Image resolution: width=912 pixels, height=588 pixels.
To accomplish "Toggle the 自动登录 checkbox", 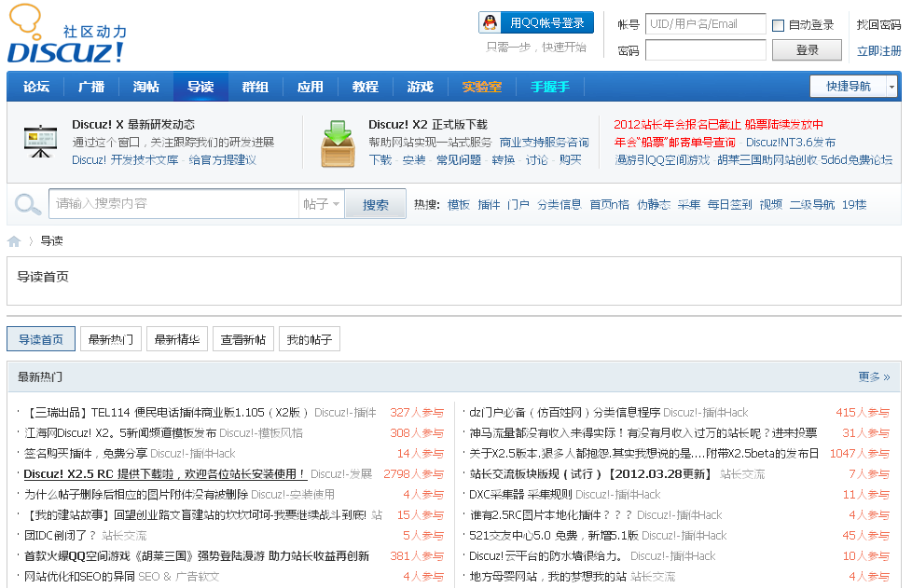I will [778, 25].
